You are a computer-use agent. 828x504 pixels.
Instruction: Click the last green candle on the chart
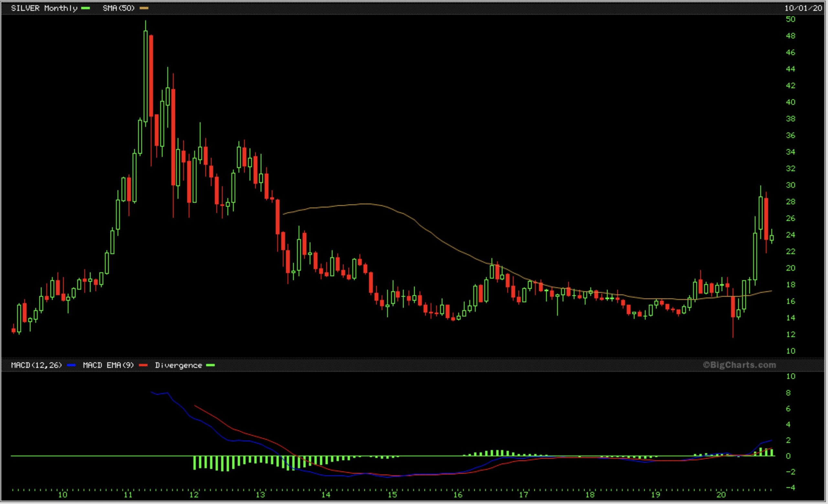click(772, 238)
